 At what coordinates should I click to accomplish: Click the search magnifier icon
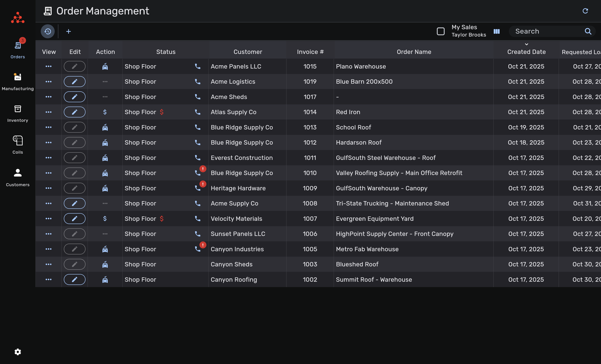tap(588, 31)
